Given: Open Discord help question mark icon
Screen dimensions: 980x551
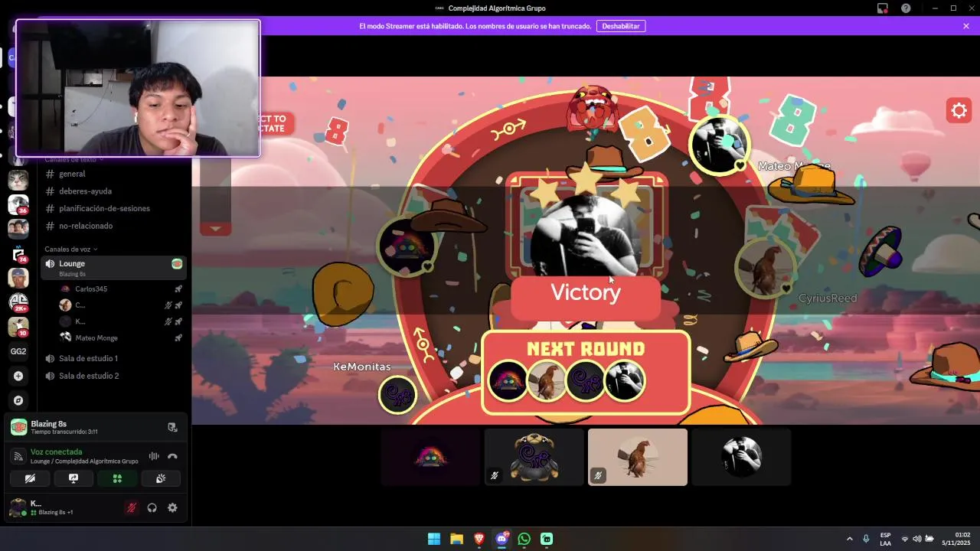Looking at the screenshot, I should (906, 8).
